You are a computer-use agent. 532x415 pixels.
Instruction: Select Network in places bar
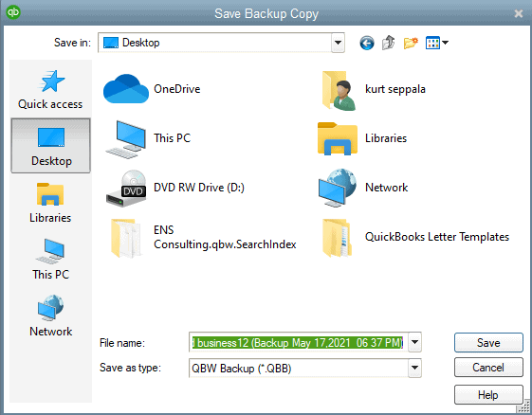(x=50, y=316)
